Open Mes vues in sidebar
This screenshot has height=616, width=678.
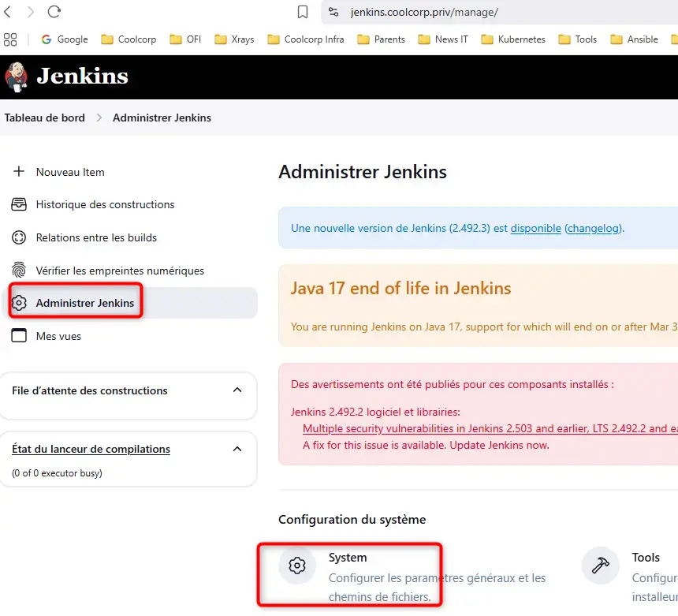[58, 336]
